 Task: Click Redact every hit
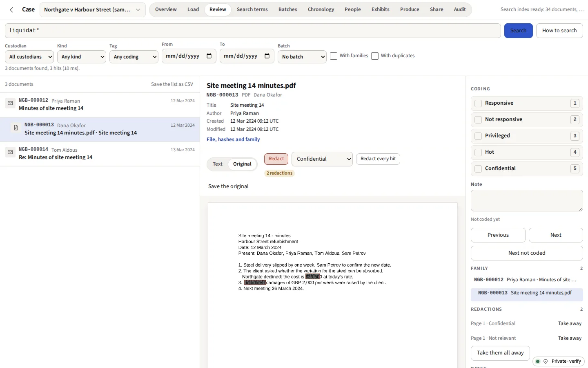point(378,159)
